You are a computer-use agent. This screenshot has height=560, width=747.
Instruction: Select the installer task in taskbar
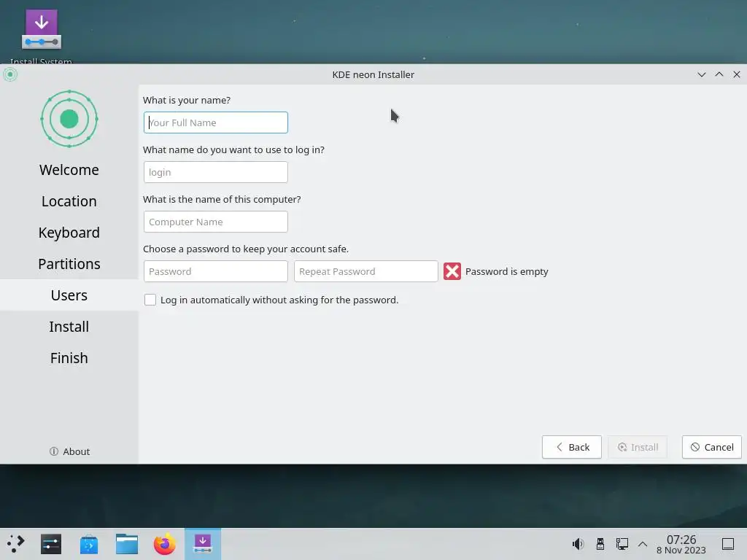tap(203, 544)
